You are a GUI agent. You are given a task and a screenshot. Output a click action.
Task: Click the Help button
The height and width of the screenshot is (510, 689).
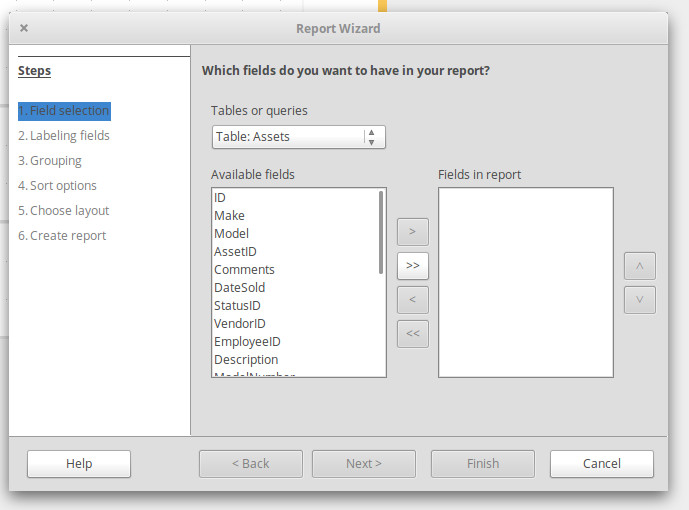tap(79, 464)
